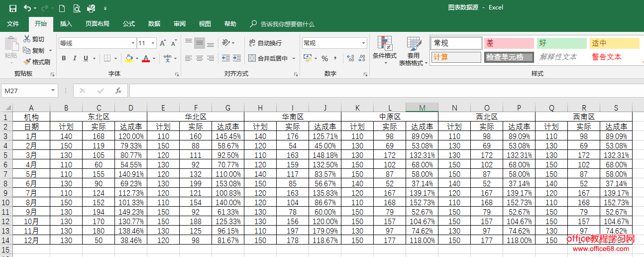The width and height of the screenshot is (644, 257).
Task: Open the font size dropdown showing 11
Action: [x=153, y=43]
